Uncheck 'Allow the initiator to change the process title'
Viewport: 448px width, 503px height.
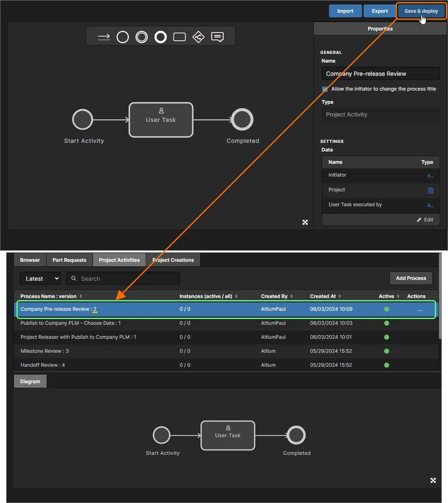[x=325, y=89]
